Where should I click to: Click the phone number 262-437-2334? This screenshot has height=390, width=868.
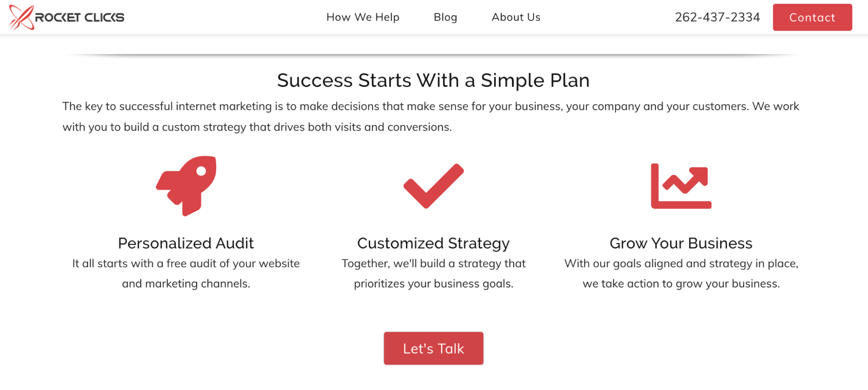717,17
